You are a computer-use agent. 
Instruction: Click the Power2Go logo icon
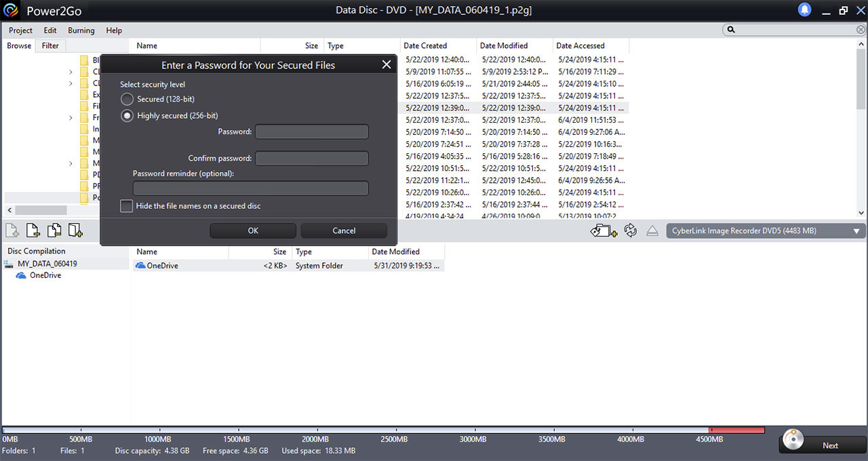pyautogui.click(x=12, y=10)
